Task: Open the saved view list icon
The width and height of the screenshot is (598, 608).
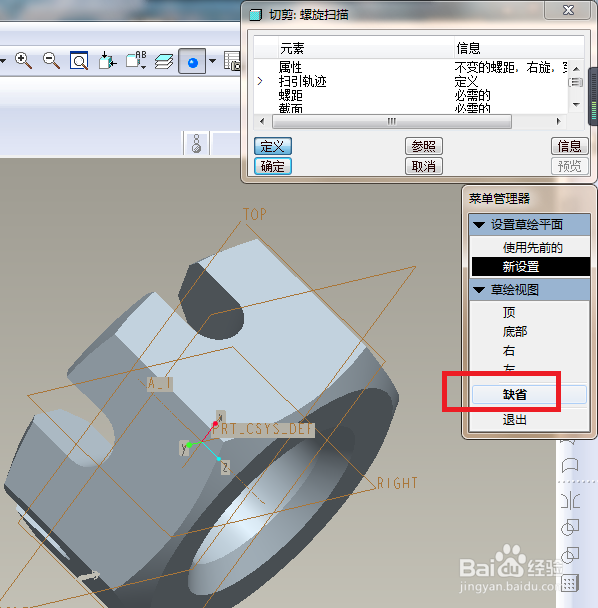Action: click(x=136, y=61)
